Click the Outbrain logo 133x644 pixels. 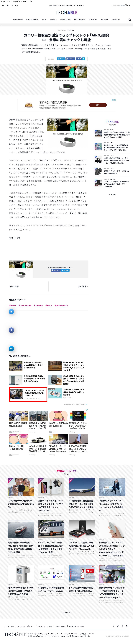[x=80, y=404]
